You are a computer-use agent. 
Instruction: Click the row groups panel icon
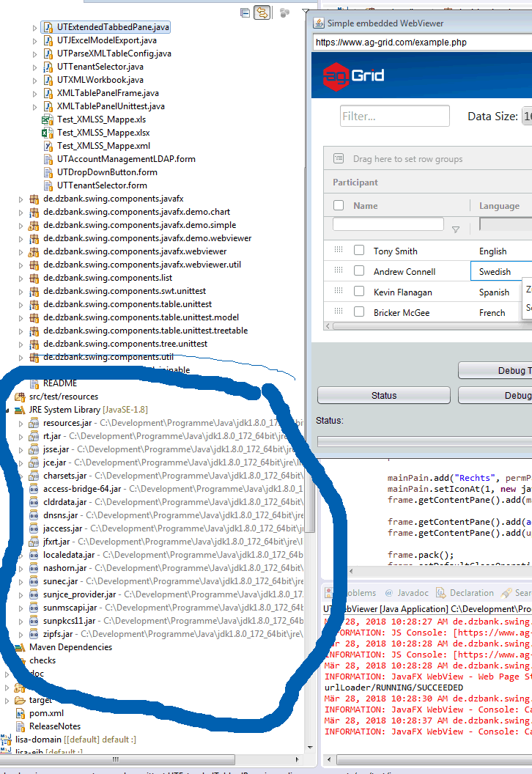(x=339, y=158)
